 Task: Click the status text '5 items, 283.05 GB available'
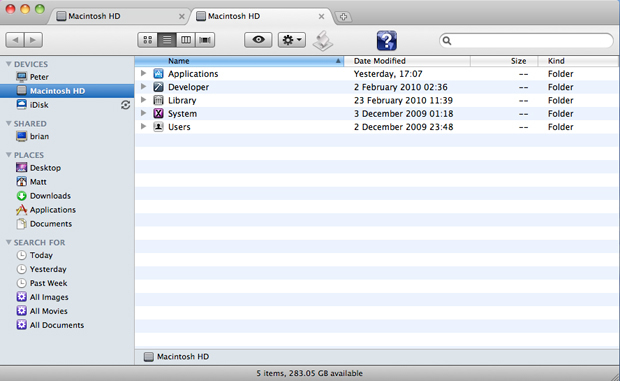[x=309, y=373]
